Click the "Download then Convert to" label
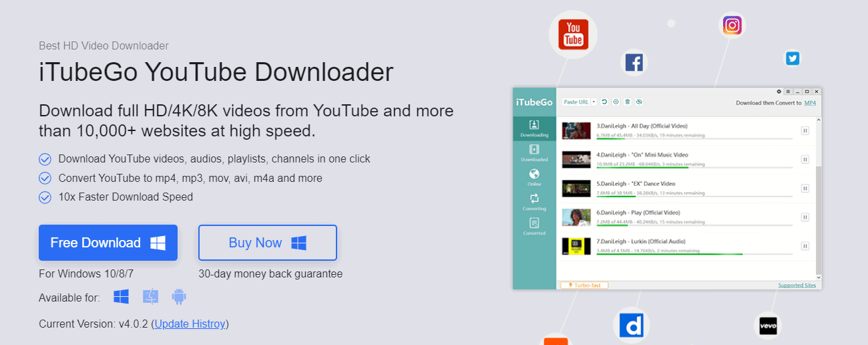This screenshot has width=868, height=345. tap(769, 103)
